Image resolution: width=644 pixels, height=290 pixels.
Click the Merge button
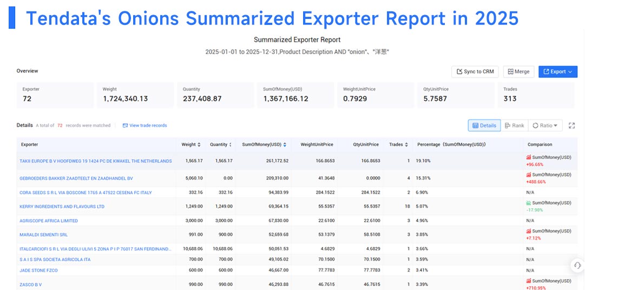518,72
